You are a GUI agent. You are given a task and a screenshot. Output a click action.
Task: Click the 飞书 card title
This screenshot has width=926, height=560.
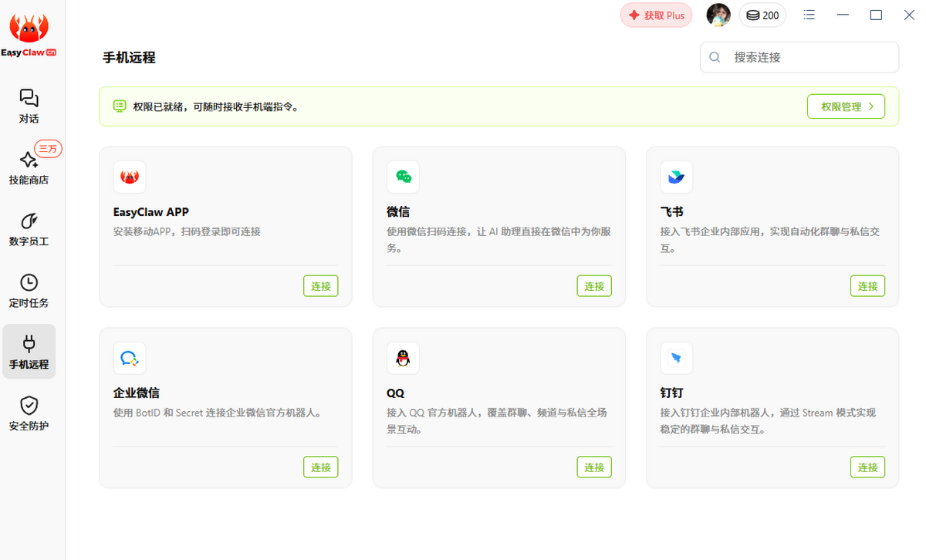click(x=671, y=211)
